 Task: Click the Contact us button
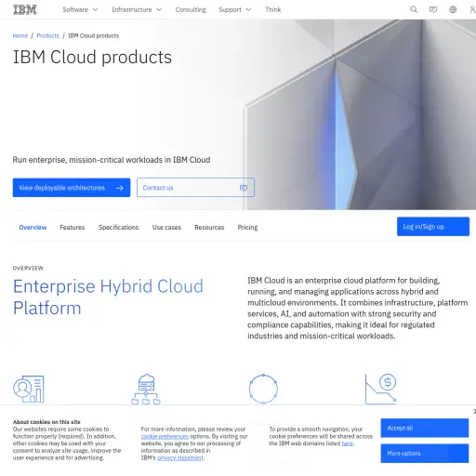[195, 188]
